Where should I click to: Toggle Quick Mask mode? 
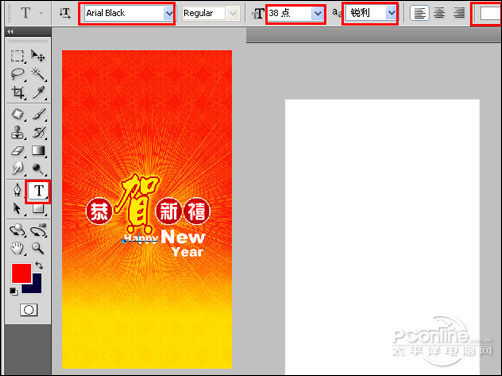click(29, 310)
